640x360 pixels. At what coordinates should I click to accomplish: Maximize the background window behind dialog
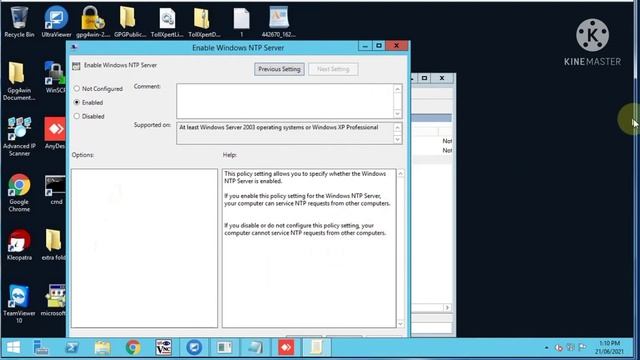[x=424, y=78]
